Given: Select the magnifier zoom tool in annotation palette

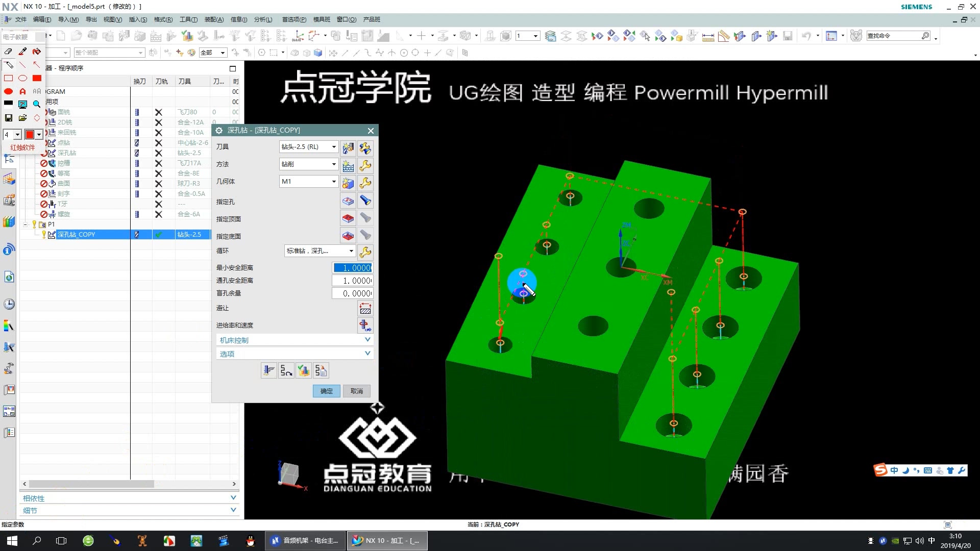Looking at the screenshot, I should [x=36, y=104].
